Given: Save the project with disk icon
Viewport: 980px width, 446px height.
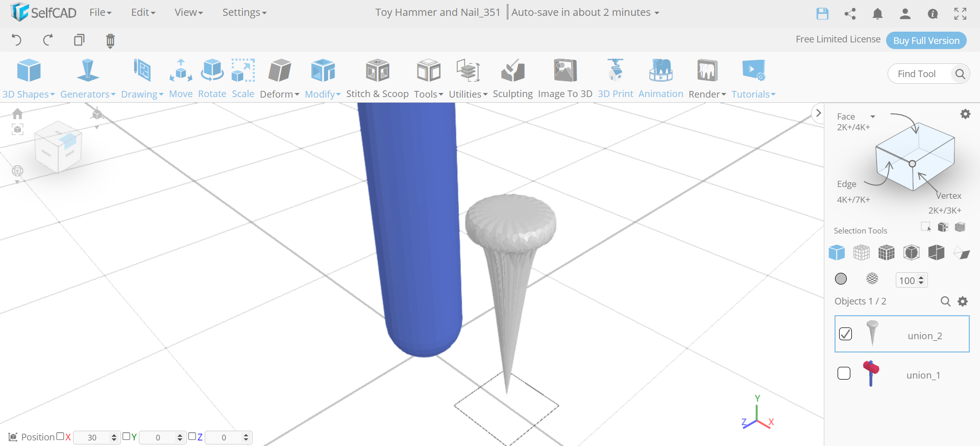Looking at the screenshot, I should click(x=822, y=14).
